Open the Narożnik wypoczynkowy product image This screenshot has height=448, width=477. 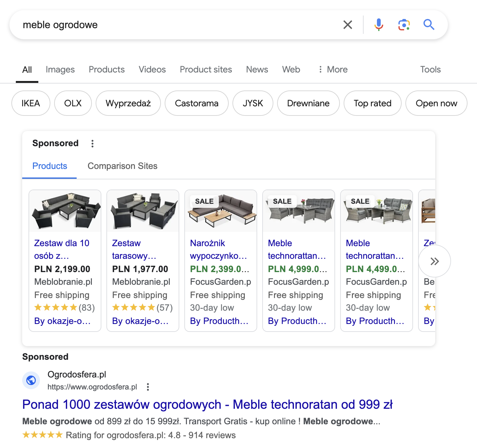point(221,211)
